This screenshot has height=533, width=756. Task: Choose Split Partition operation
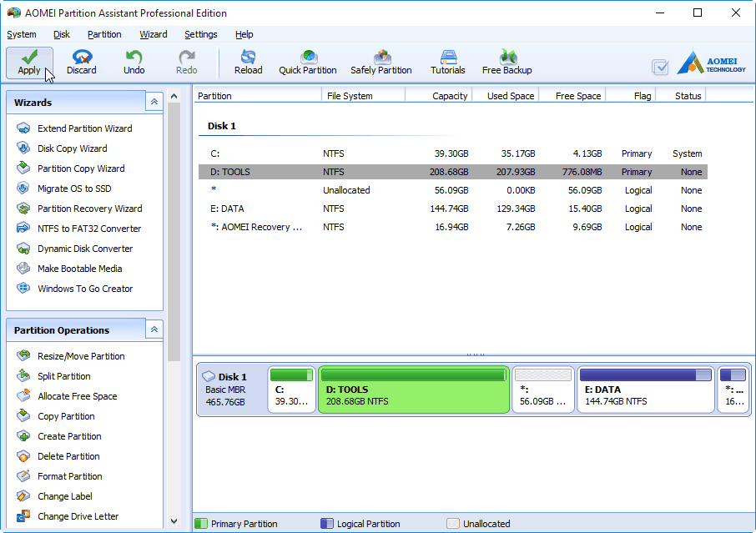click(53, 376)
